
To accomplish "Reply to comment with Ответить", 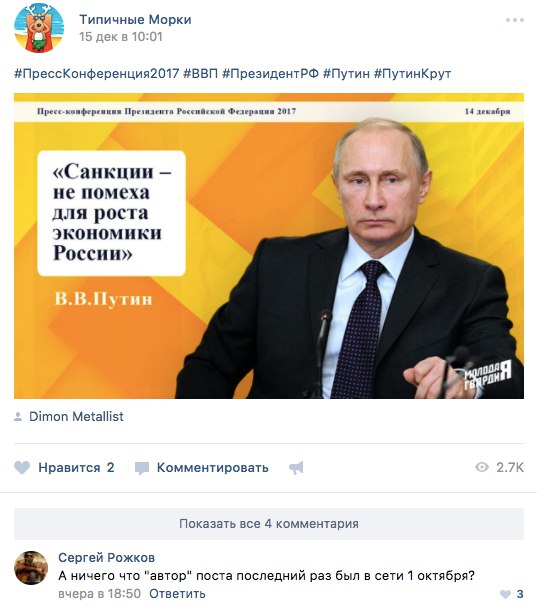I will coord(177,594).
